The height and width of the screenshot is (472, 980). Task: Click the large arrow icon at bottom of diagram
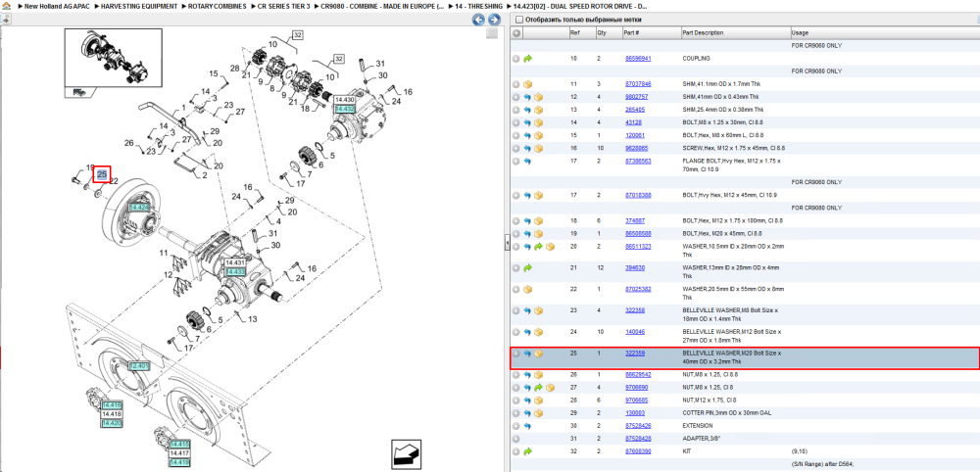point(405,453)
